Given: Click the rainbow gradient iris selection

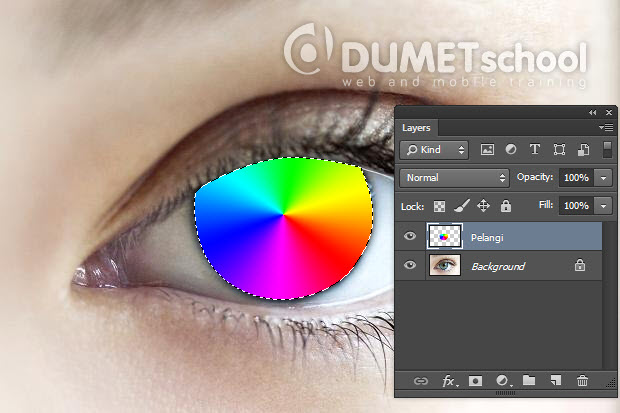Looking at the screenshot, I should point(284,228).
